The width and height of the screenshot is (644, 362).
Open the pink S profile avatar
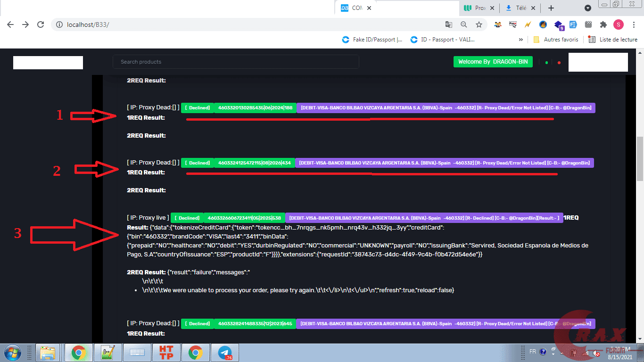(618, 25)
